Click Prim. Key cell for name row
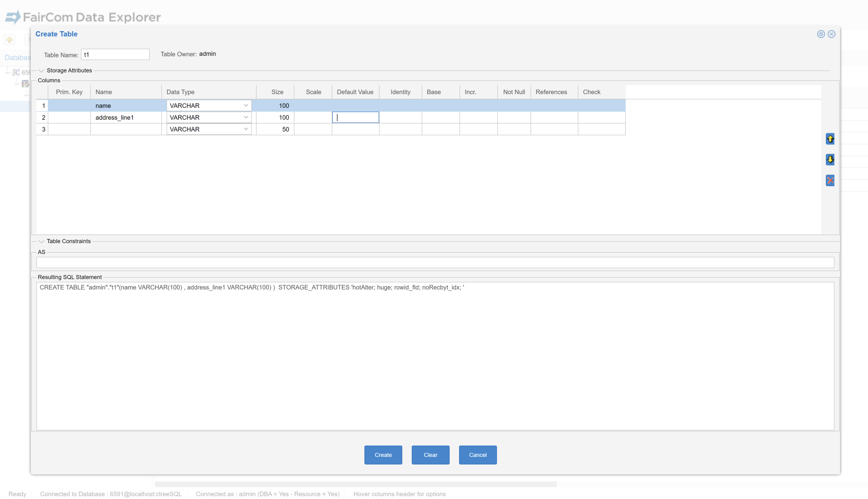This screenshot has width=868, height=499. [x=69, y=105]
